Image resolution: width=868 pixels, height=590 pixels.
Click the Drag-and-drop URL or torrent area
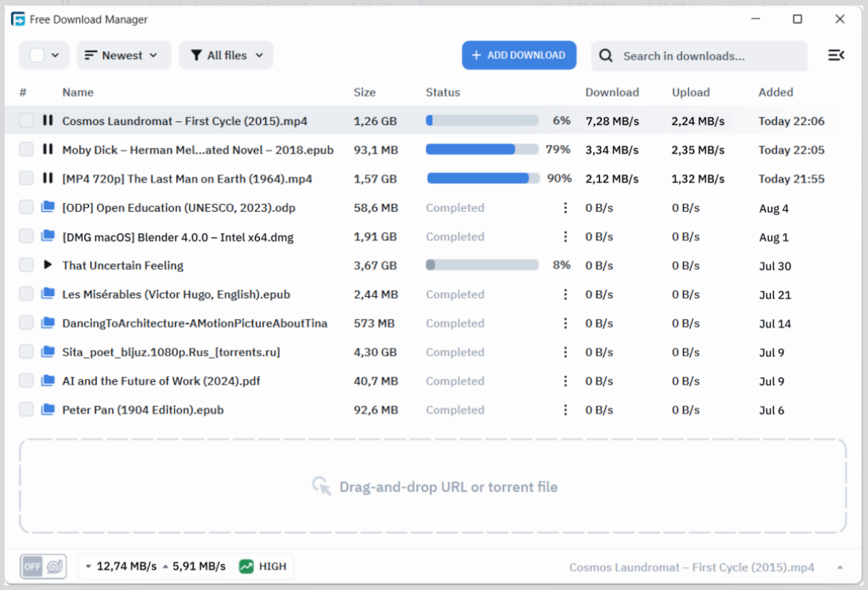point(433,487)
